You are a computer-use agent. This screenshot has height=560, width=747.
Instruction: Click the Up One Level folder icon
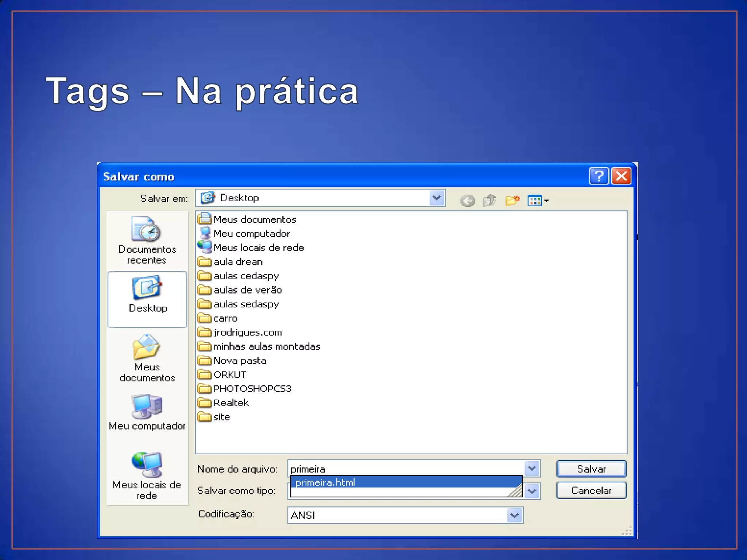point(489,200)
